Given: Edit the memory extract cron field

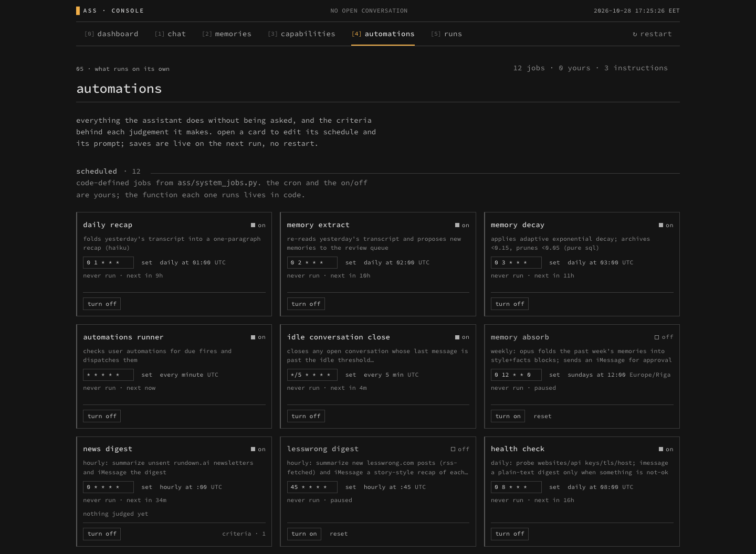Looking at the screenshot, I should [312, 262].
